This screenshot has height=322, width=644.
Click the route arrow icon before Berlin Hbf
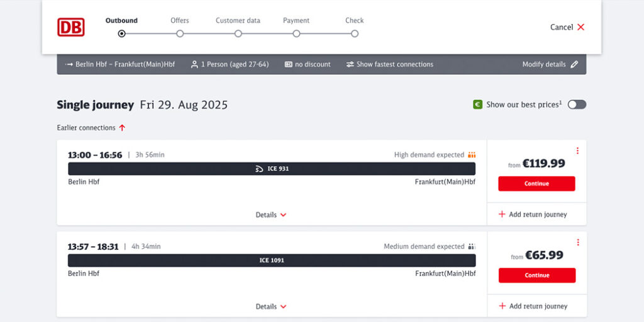(x=69, y=65)
